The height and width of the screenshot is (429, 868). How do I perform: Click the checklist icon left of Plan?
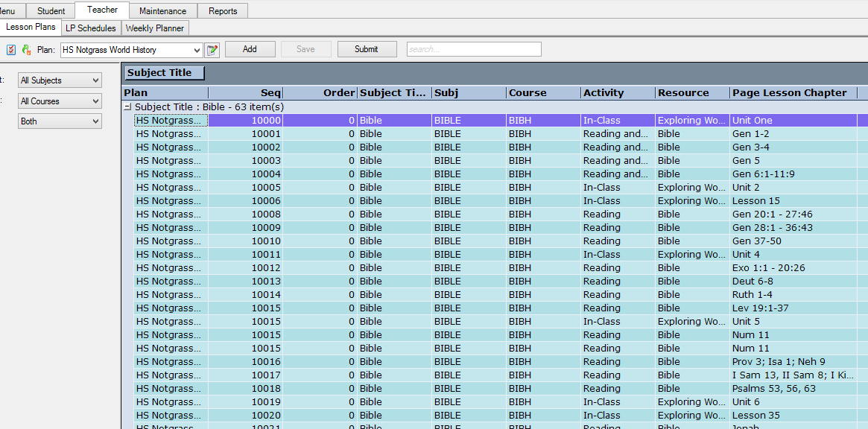[11, 50]
